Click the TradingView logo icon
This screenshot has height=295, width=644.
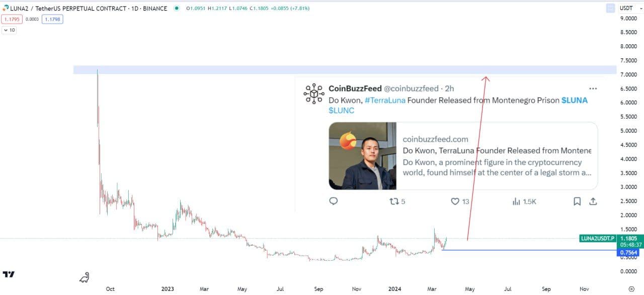click(9, 274)
